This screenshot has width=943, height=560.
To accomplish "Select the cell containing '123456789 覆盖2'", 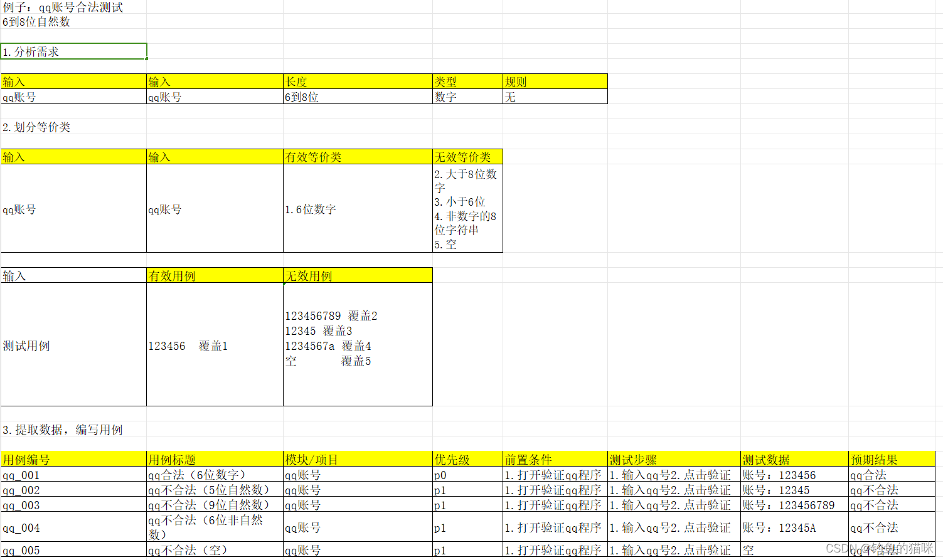I will (x=358, y=345).
